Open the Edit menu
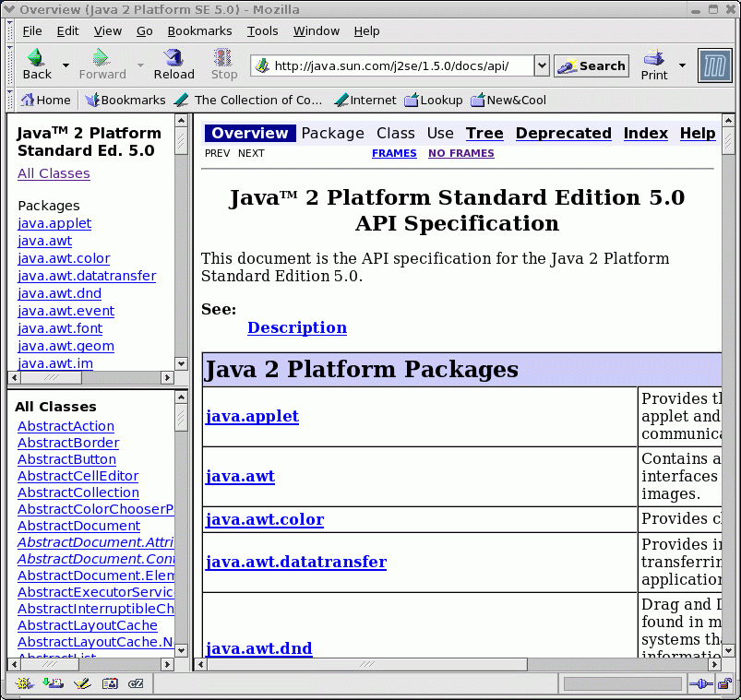 coord(67,31)
